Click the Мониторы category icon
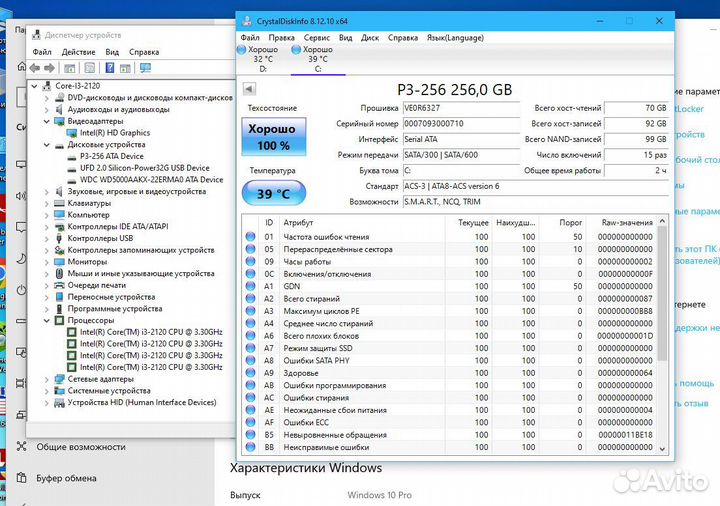This screenshot has height=506, width=720. point(59,262)
